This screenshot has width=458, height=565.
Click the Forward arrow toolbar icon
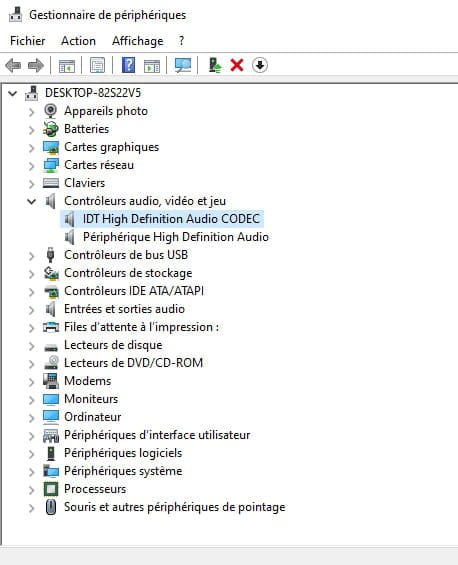(36, 66)
